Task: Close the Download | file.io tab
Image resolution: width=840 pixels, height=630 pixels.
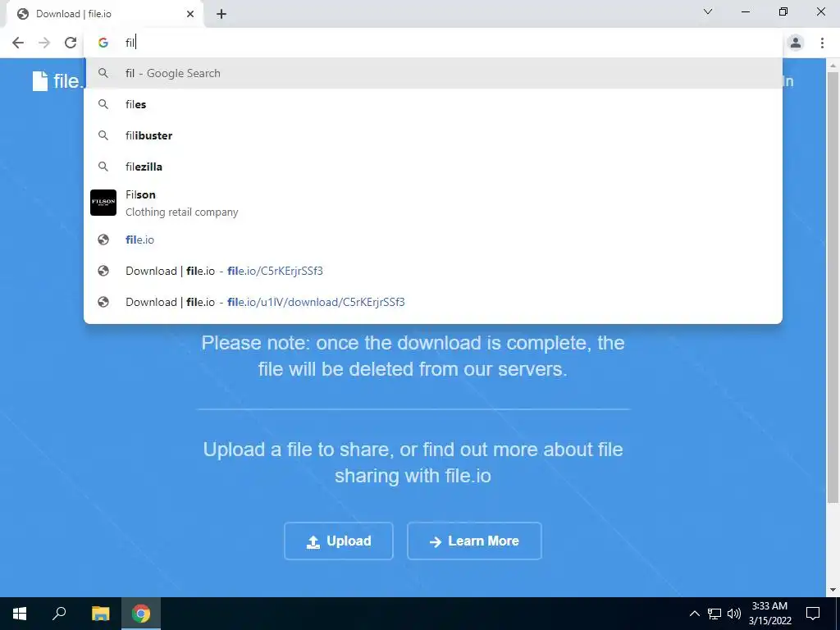Action: click(x=190, y=14)
